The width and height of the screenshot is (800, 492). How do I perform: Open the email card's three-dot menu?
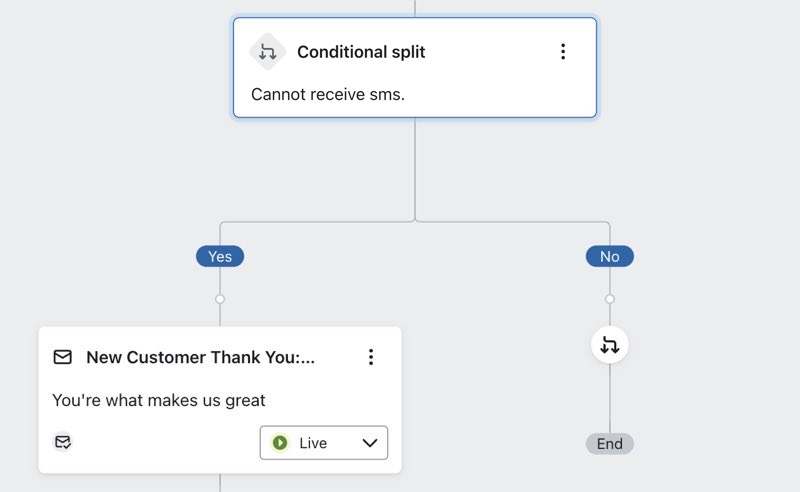tap(371, 357)
